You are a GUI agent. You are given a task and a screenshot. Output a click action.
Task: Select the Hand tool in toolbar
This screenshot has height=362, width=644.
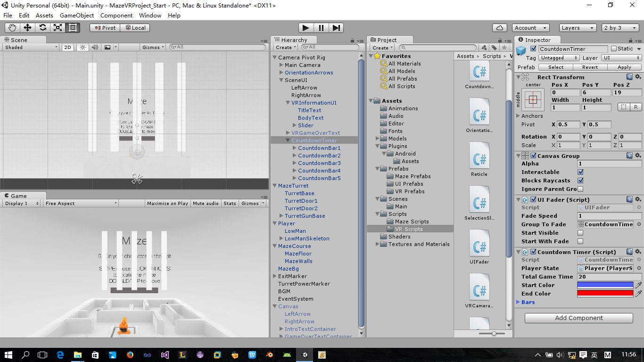[12, 28]
